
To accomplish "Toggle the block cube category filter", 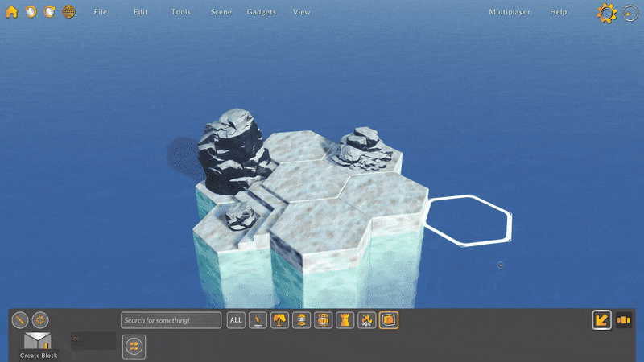I will [389, 320].
